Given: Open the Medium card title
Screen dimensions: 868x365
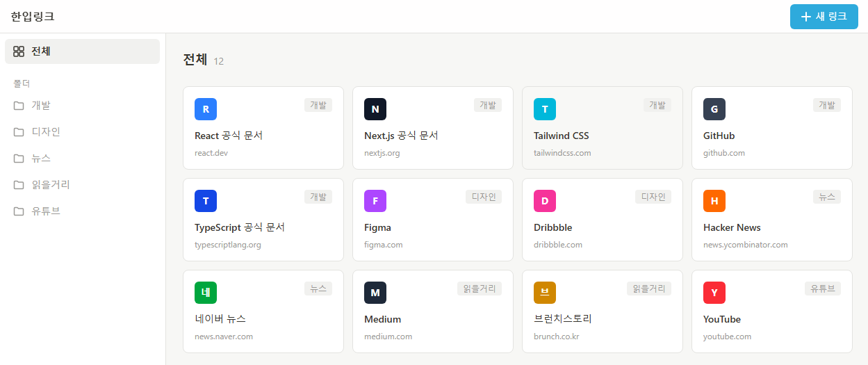Looking at the screenshot, I should 382,319.
